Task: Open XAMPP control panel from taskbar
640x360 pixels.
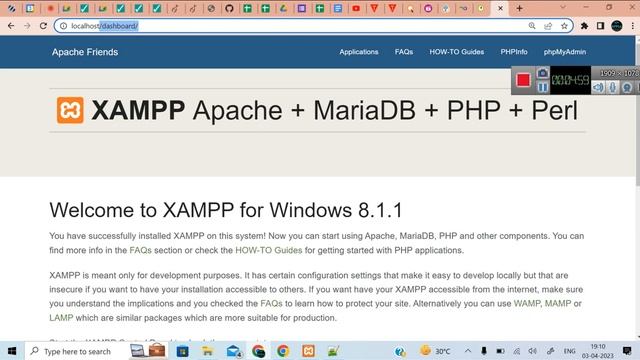Action: click(308, 351)
